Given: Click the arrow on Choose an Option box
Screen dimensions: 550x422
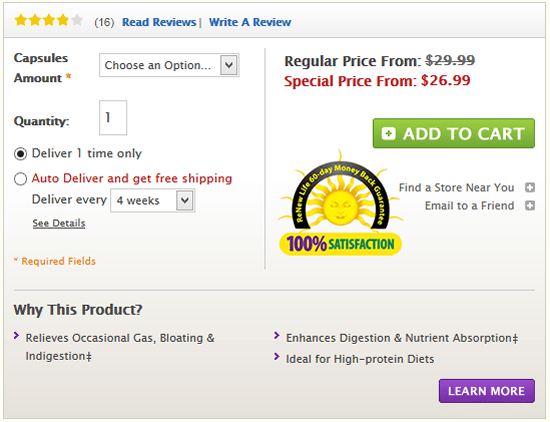Looking at the screenshot, I should click(229, 65).
